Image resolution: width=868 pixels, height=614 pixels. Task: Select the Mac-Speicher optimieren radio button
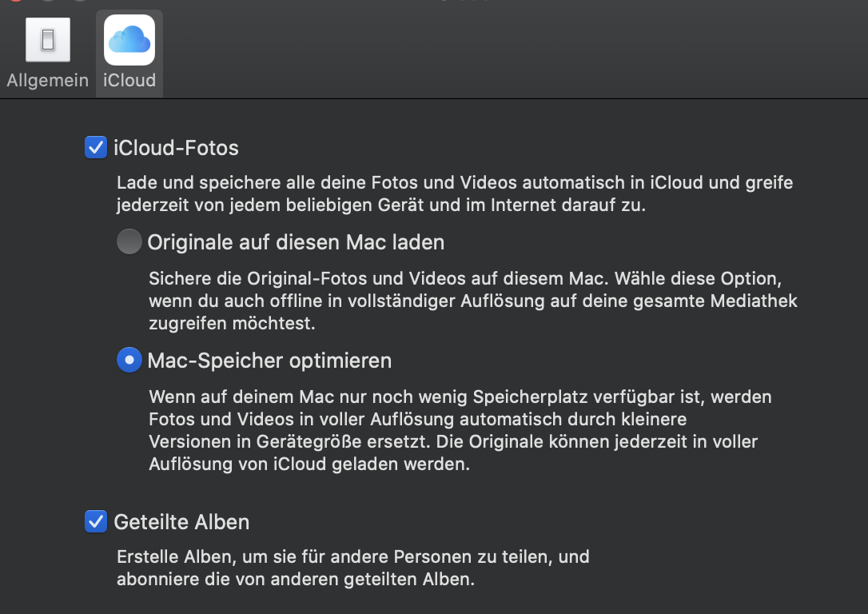[129, 361]
